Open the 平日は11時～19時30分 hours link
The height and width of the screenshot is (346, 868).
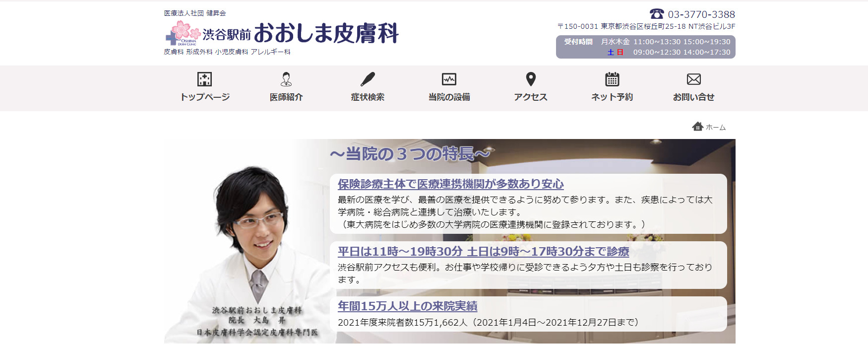pyautogui.click(x=483, y=252)
